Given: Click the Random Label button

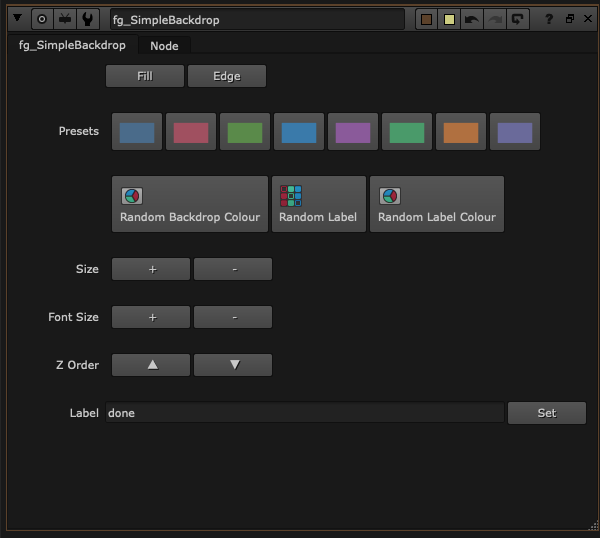Looking at the screenshot, I should [x=319, y=204].
